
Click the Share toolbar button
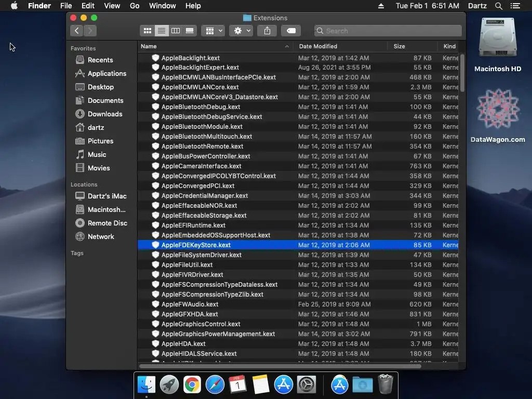[268, 31]
